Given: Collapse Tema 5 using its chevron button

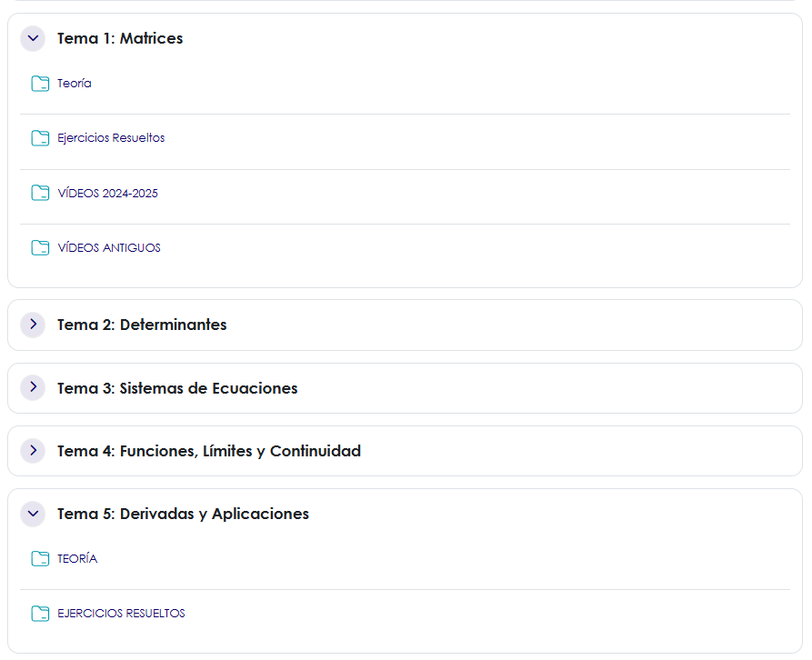Looking at the screenshot, I should tap(33, 514).
